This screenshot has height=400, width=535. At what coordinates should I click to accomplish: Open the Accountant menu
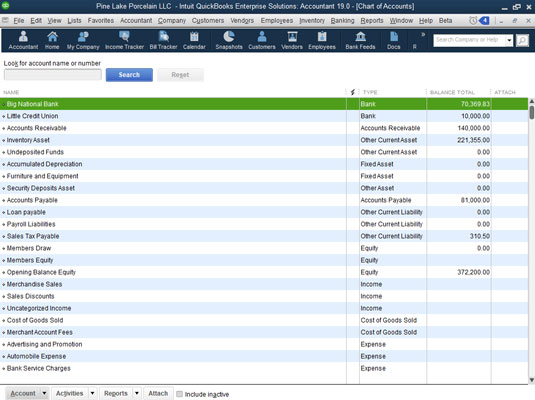point(136,20)
